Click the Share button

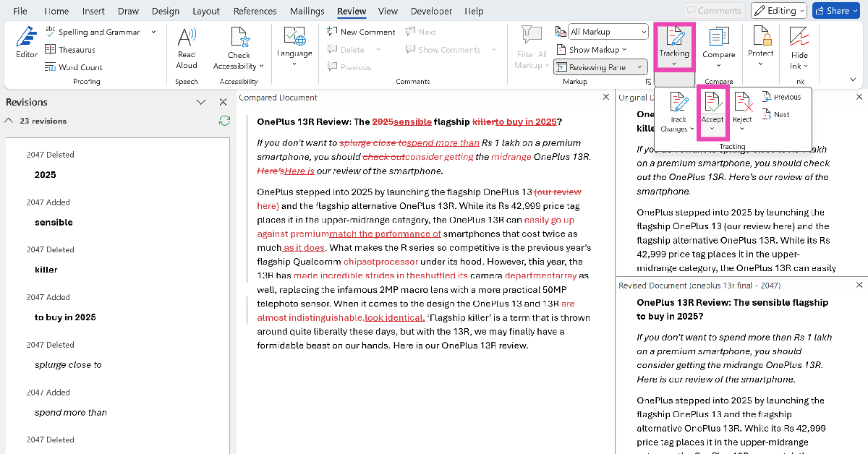tap(838, 10)
